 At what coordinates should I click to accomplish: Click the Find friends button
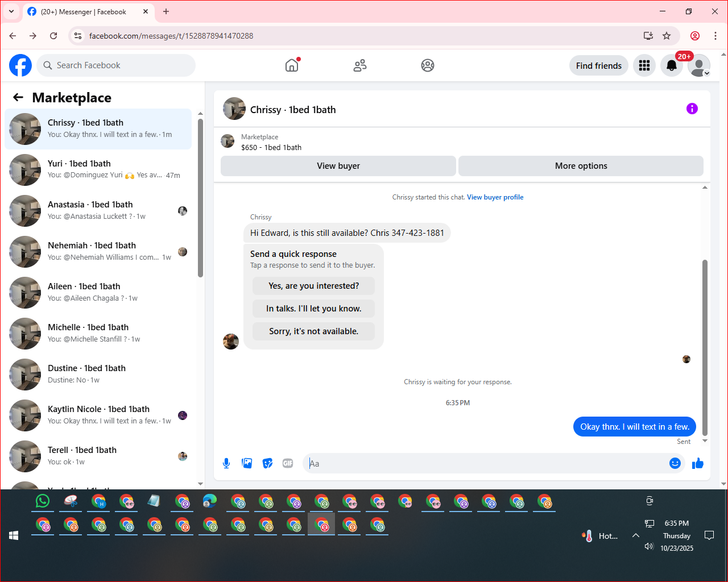pyautogui.click(x=599, y=65)
